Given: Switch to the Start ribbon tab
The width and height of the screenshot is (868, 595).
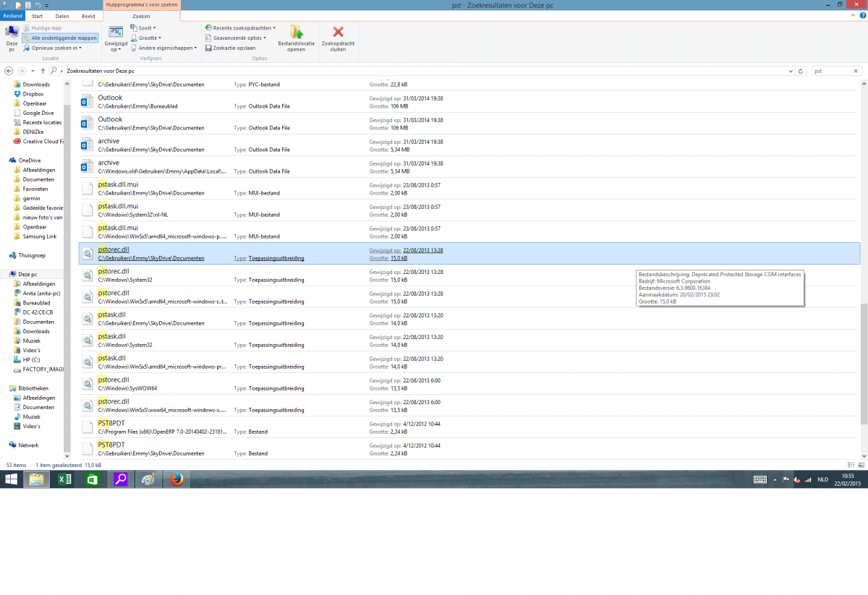Looking at the screenshot, I should click(x=37, y=16).
